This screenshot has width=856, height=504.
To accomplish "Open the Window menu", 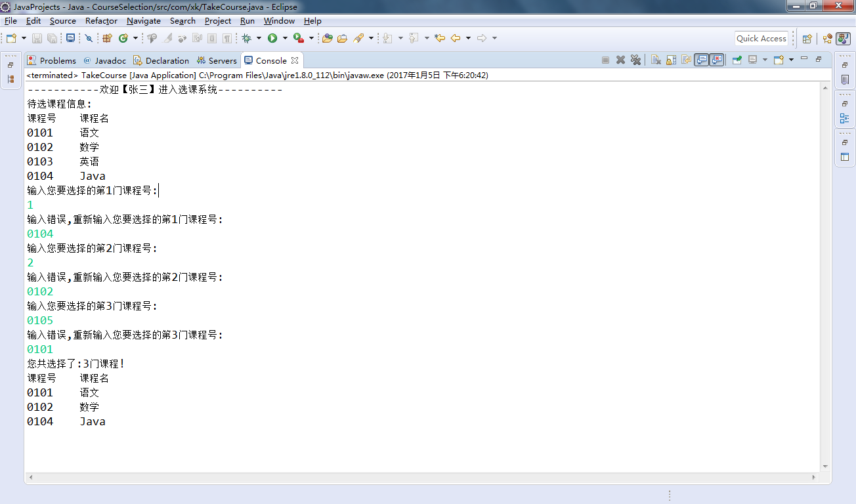I will point(279,21).
